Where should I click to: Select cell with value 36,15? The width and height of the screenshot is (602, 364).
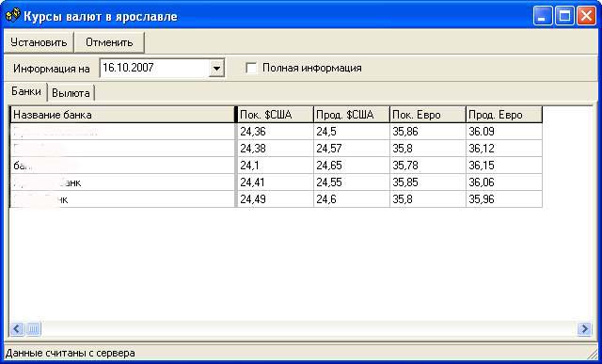point(504,166)
